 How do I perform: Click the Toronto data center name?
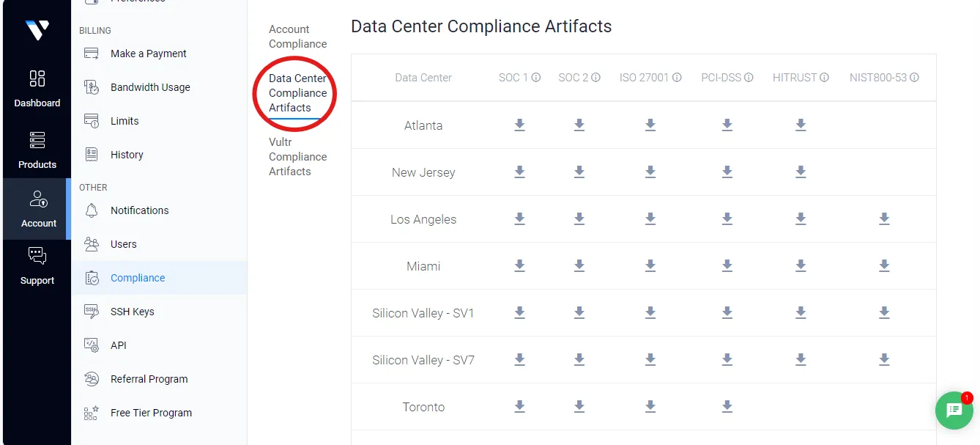pyautogui.click(x=423, y=407)
